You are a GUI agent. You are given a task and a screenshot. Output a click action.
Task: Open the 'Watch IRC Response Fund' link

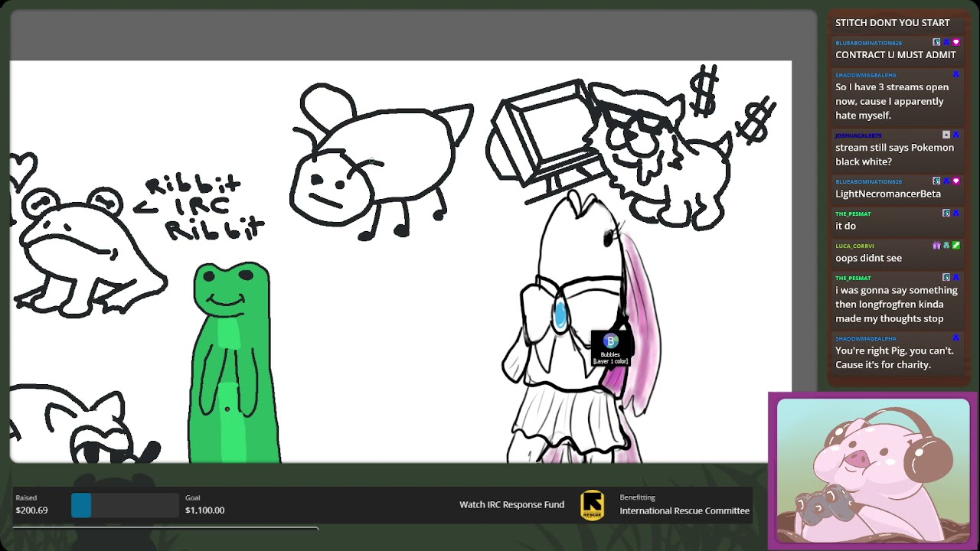511,504
